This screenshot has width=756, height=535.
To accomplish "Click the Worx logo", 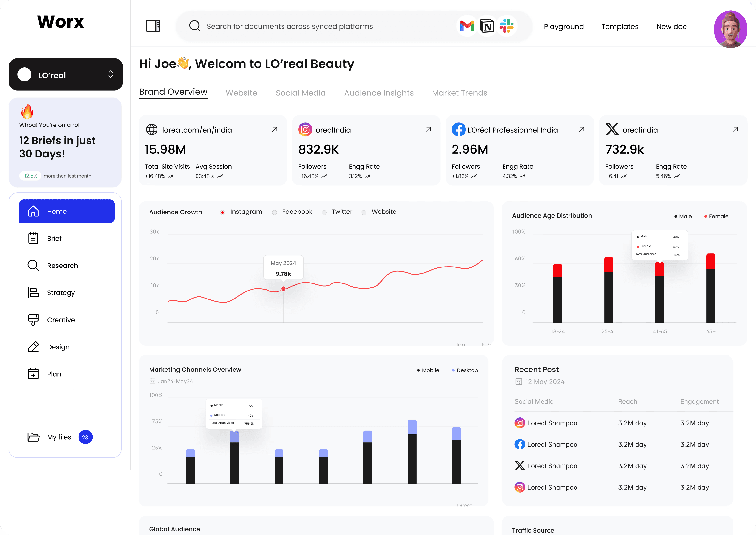I will click(61, 22).
